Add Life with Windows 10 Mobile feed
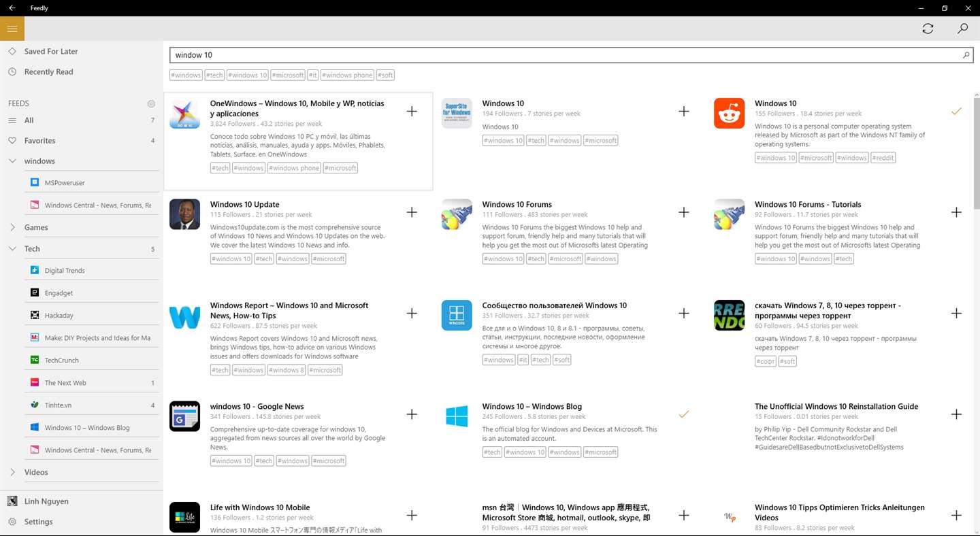The height and width of the screenshot is (536, 980). point(412,516)
